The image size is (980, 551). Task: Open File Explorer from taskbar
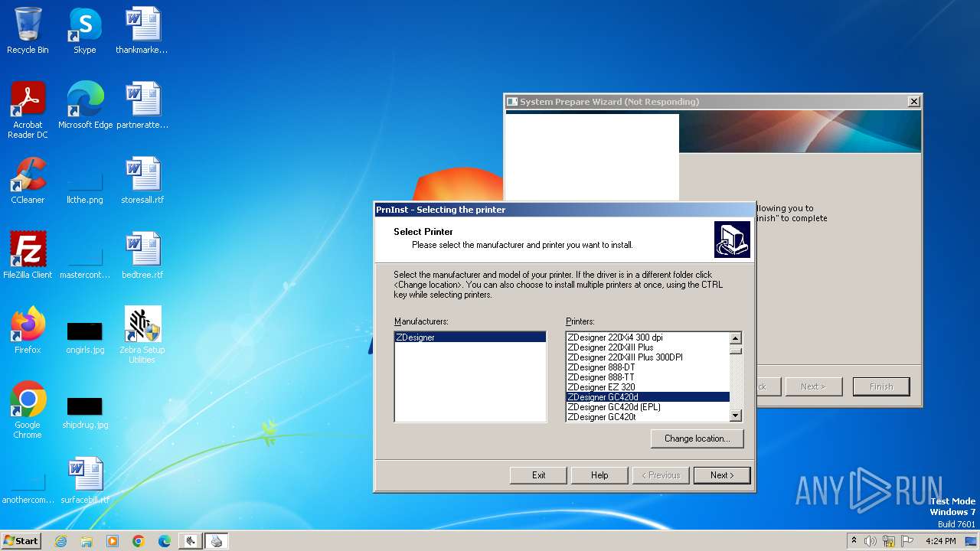point(87,541)
